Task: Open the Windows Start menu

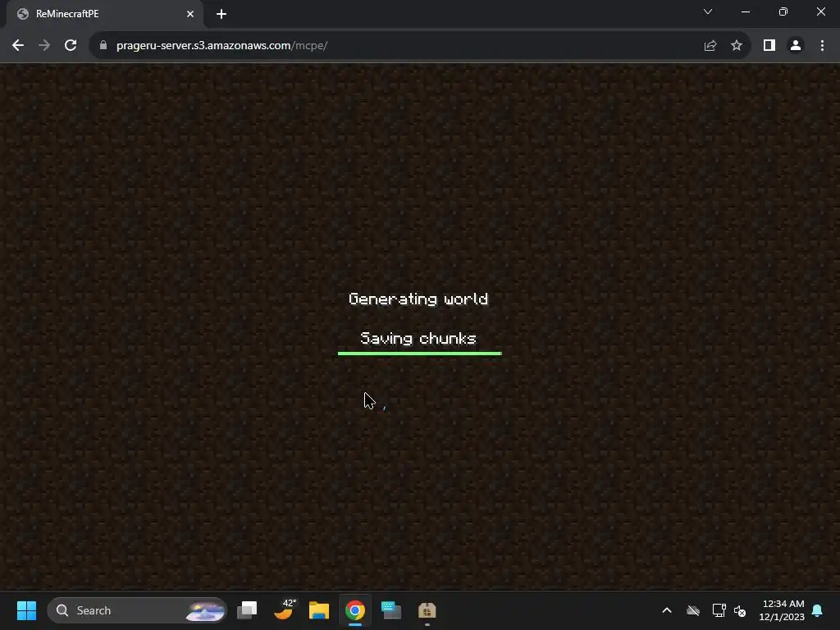Action: tap(26, 610)
